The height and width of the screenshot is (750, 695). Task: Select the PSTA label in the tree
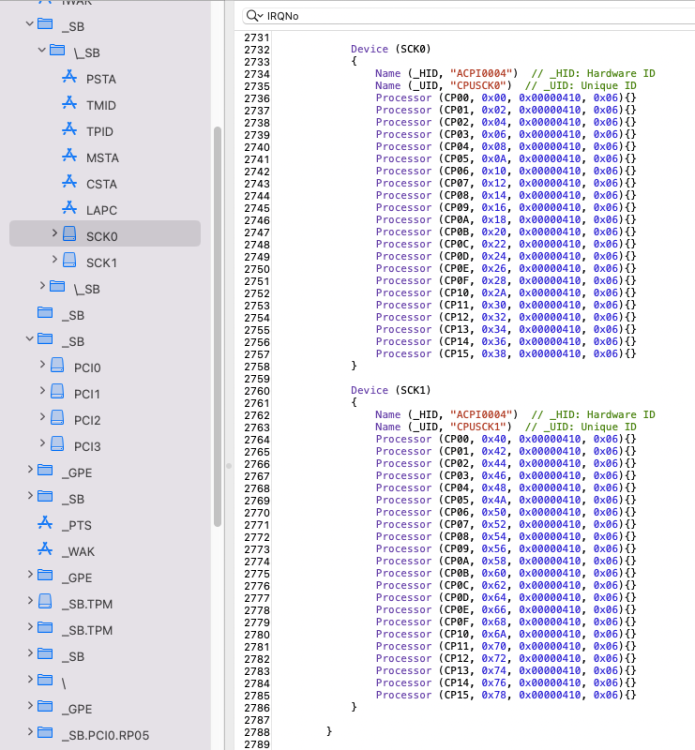click(x=101, y=79)
